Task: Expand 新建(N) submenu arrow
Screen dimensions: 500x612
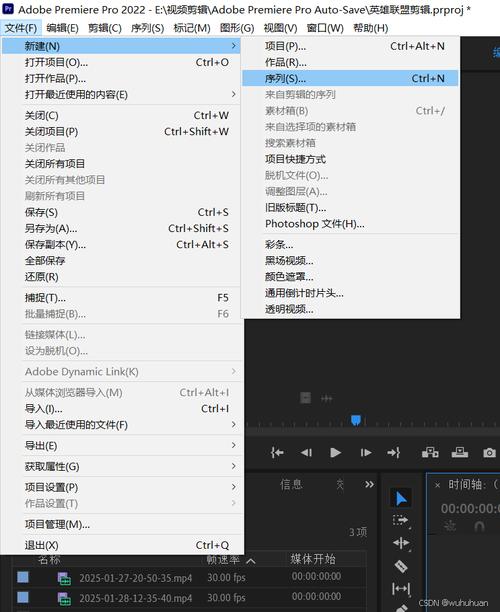Action: [233, 46]
